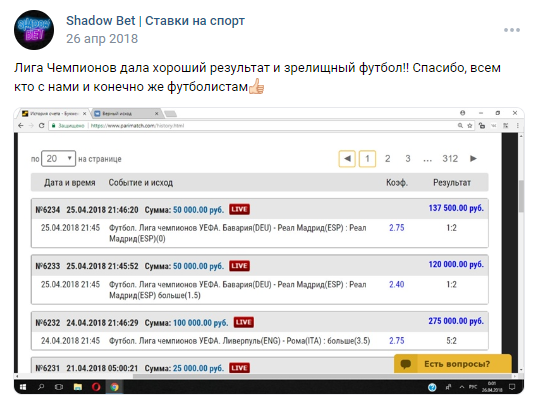
Task: Click coefficient 2.40 of bet №6233
Action: [x=397, y=284]
